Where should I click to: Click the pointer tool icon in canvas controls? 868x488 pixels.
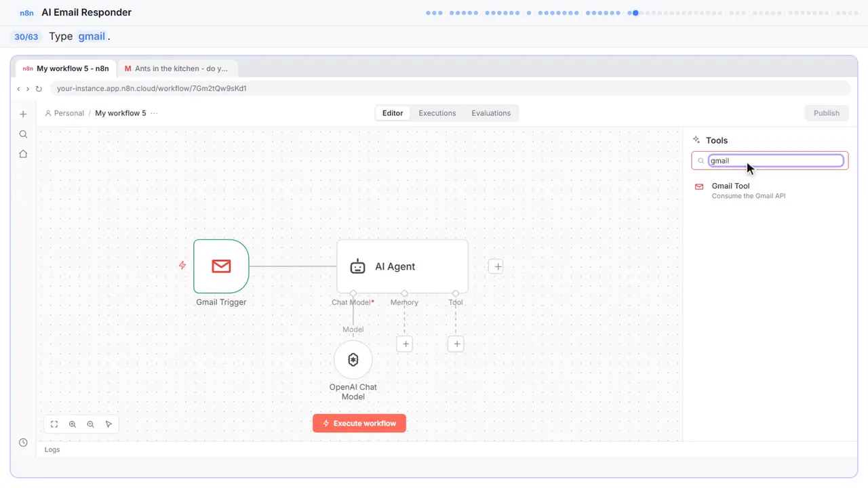[x=108, y=424]
